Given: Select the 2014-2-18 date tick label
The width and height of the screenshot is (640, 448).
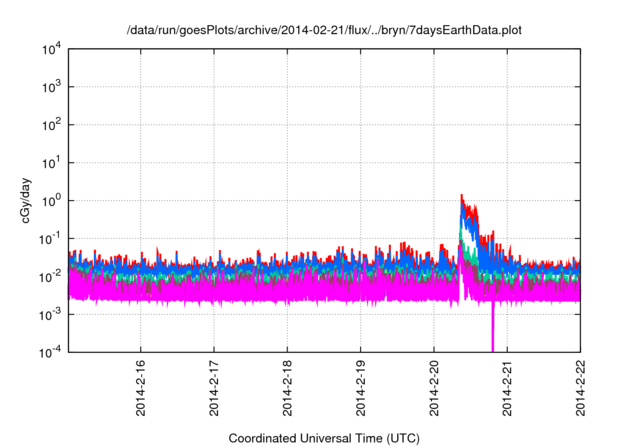Looking at the screenshot, I should (287, 388).
